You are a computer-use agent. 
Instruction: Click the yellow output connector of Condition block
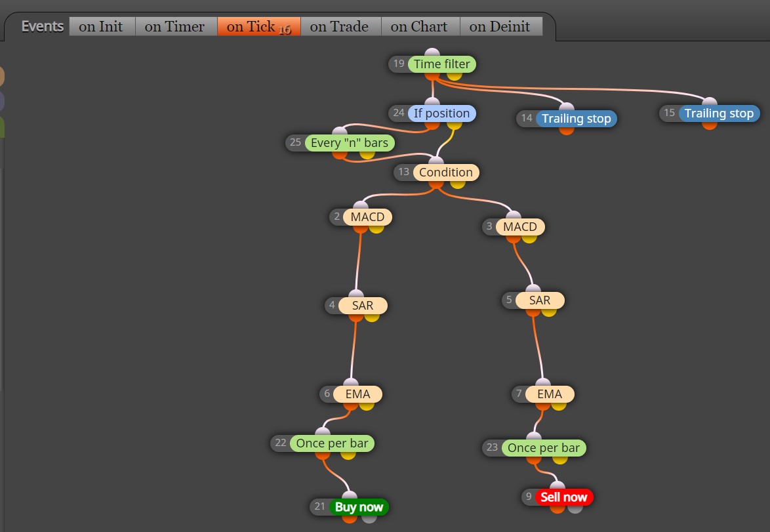pos(458,184)
